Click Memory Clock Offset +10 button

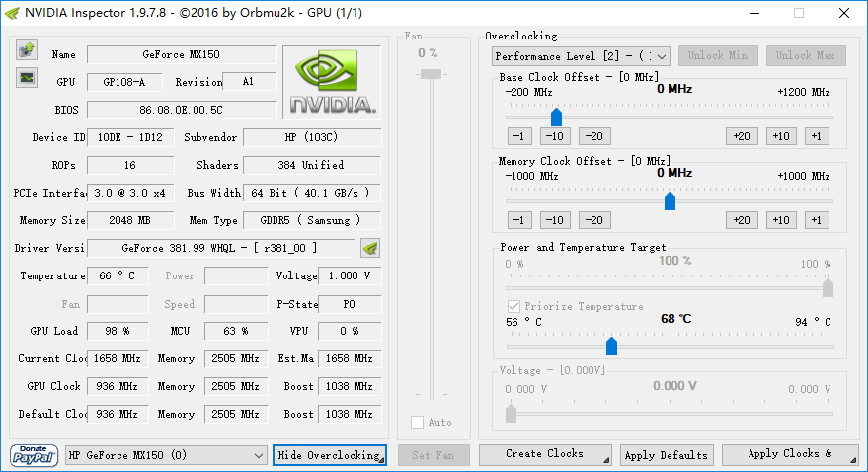[x=781, y=220]
